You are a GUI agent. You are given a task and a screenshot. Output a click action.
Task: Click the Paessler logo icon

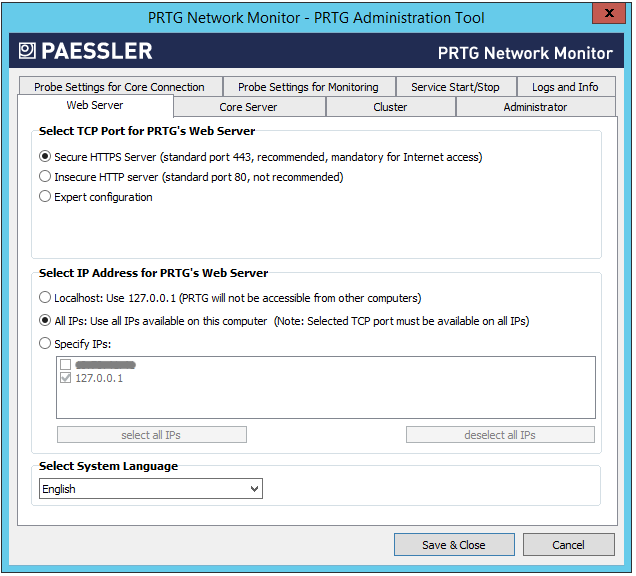tap(28, 51)
